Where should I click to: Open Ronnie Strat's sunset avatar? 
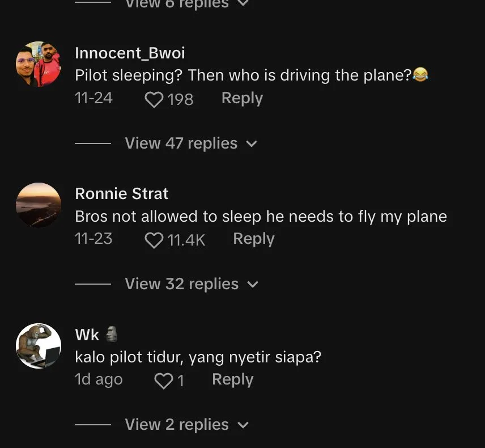[x=39, y=205]
